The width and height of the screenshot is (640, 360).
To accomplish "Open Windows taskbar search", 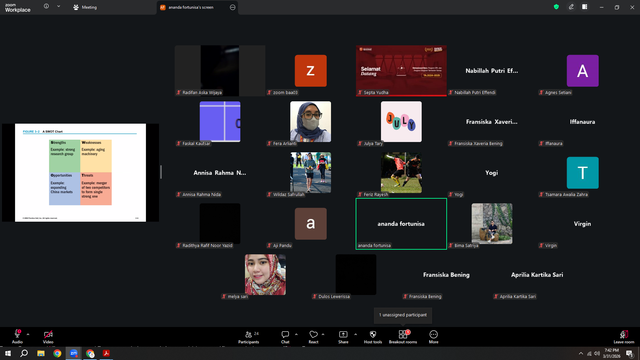I will tap(24, 353).
